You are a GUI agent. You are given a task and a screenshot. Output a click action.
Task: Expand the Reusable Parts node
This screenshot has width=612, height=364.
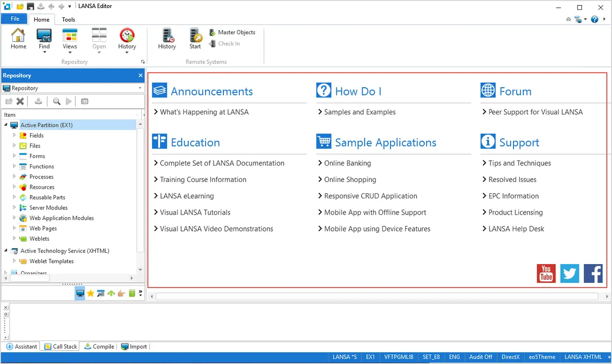point(14,197)
